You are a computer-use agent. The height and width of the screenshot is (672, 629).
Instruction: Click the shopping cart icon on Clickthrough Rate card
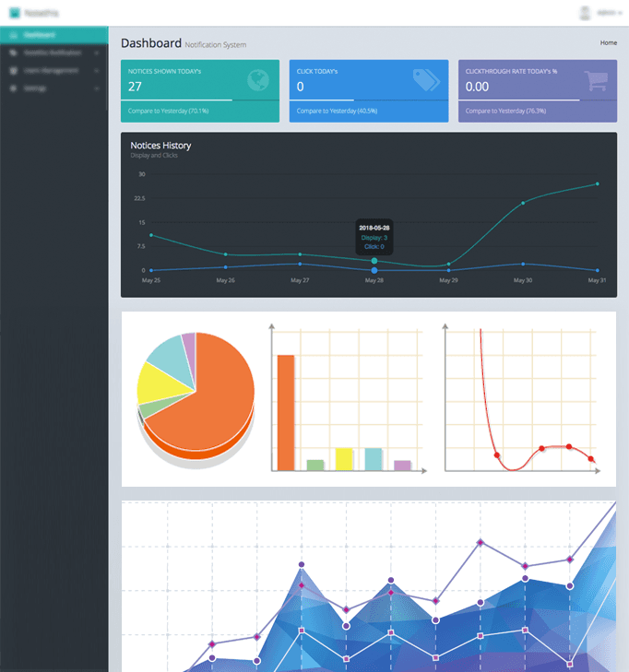point(596,80)
